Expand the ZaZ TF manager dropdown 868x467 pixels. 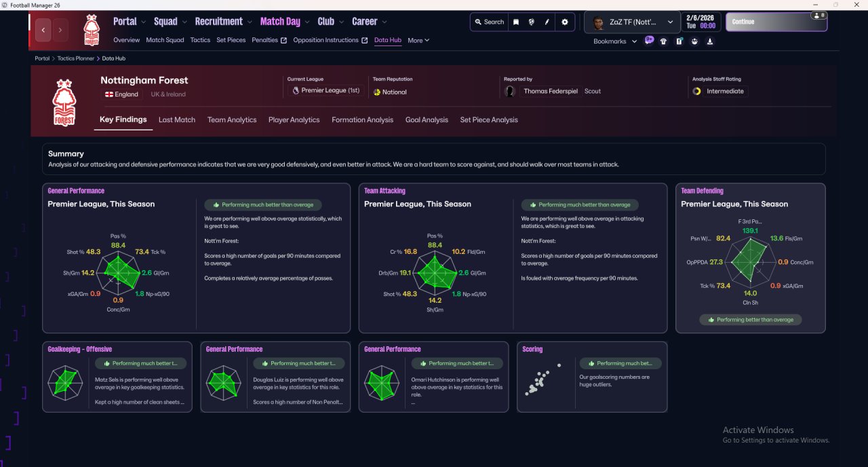[x=633, y=22]
